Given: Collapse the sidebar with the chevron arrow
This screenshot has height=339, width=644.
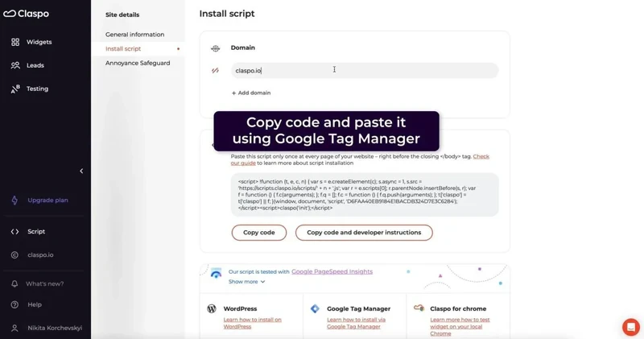Looking at the screenshot, I should pyautogui.click(x=81, y=171).
